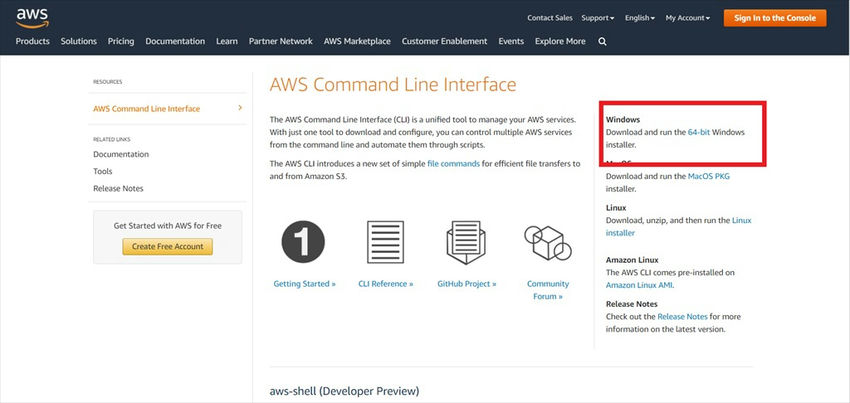Open the Release Notes link in the text

682,316
